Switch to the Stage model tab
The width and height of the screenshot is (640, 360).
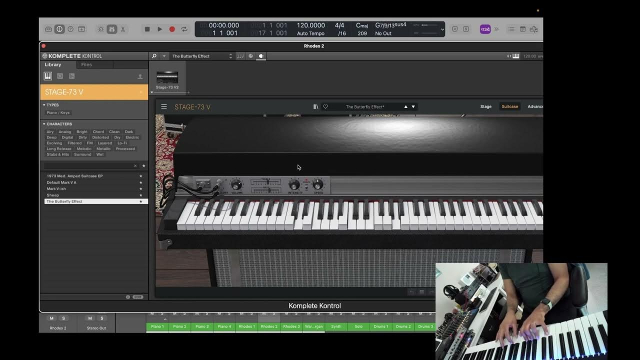[x=486, y=107]
